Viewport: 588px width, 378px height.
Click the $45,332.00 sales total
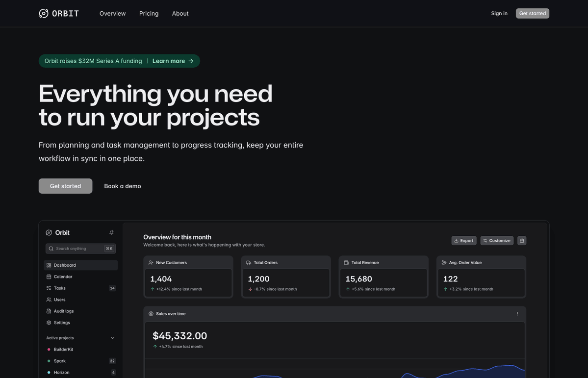(179, 336)
